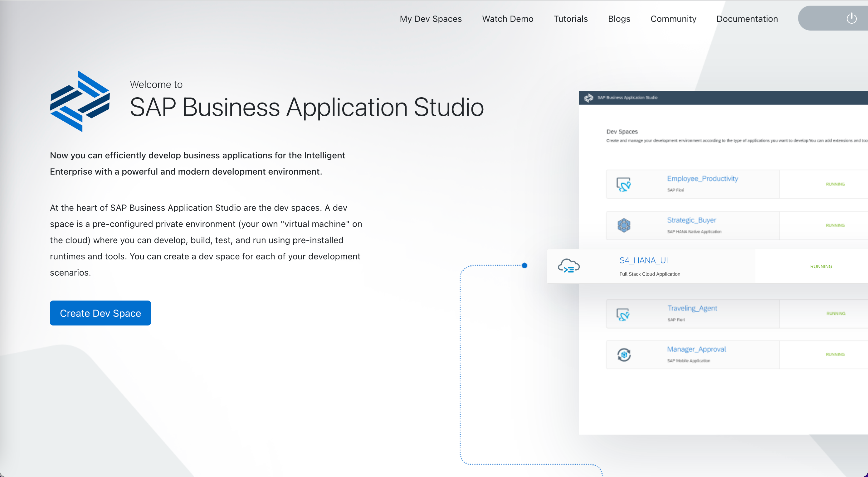
Task: Click RUNNING status of Strategic_Buyer
Action: click(835, 225)
